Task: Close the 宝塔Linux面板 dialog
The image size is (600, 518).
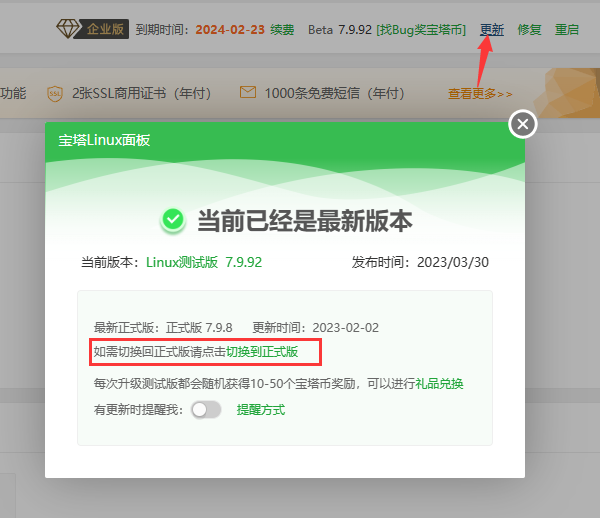Action: tap(523, 124)
